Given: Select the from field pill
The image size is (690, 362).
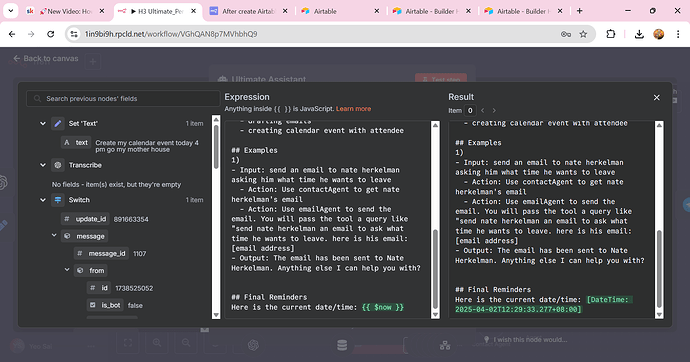Looking at the screenshot, I should click(91, 271).
